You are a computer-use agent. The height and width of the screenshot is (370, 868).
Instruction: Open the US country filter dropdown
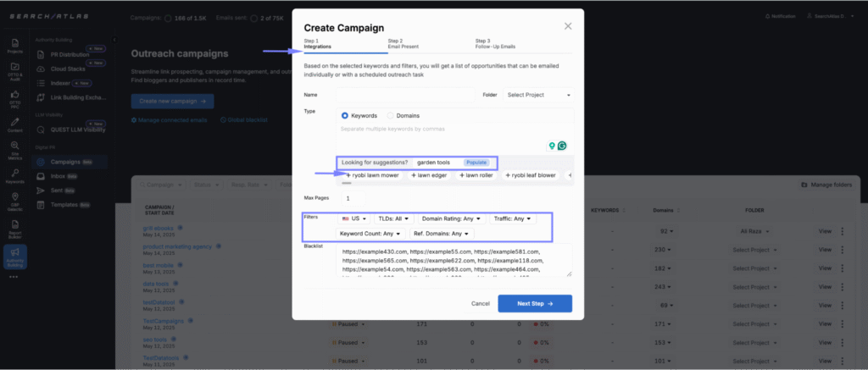[x=354, y=219]
